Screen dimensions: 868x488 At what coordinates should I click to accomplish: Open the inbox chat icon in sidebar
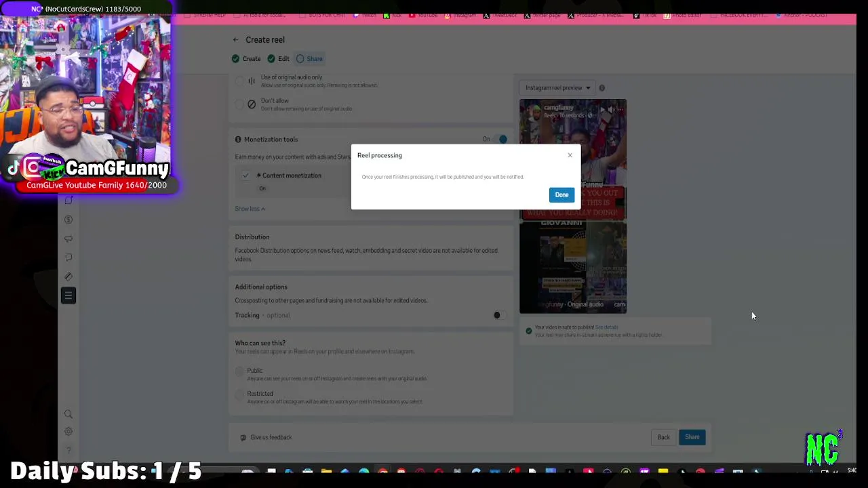point(68,258)
